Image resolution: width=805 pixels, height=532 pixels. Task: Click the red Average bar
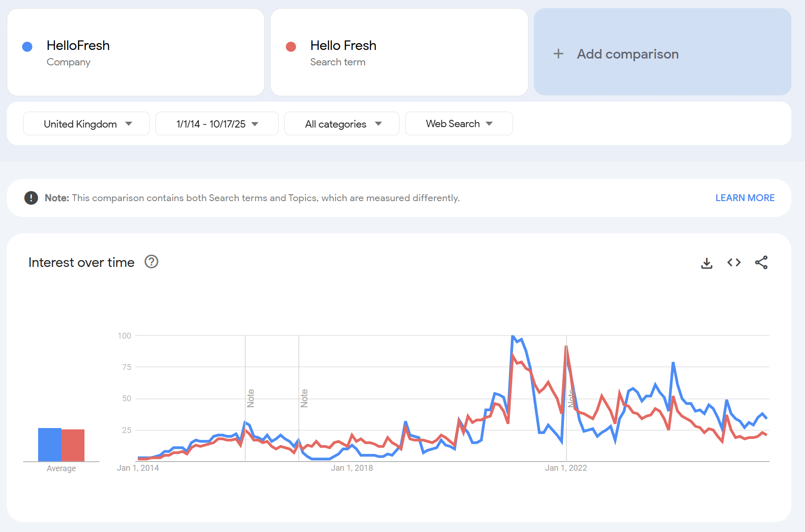73,445
